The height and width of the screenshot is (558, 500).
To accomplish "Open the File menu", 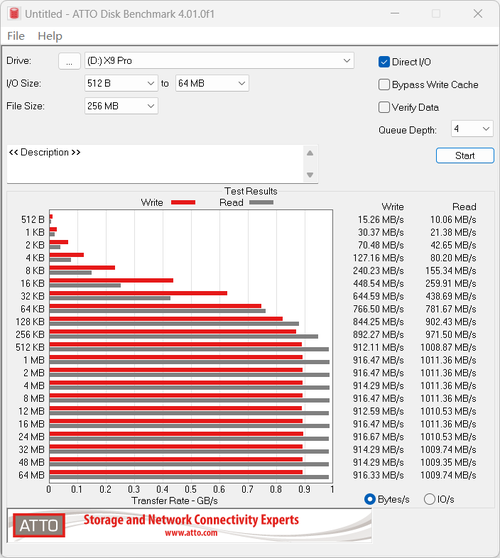I will click(x=16, y=36).
